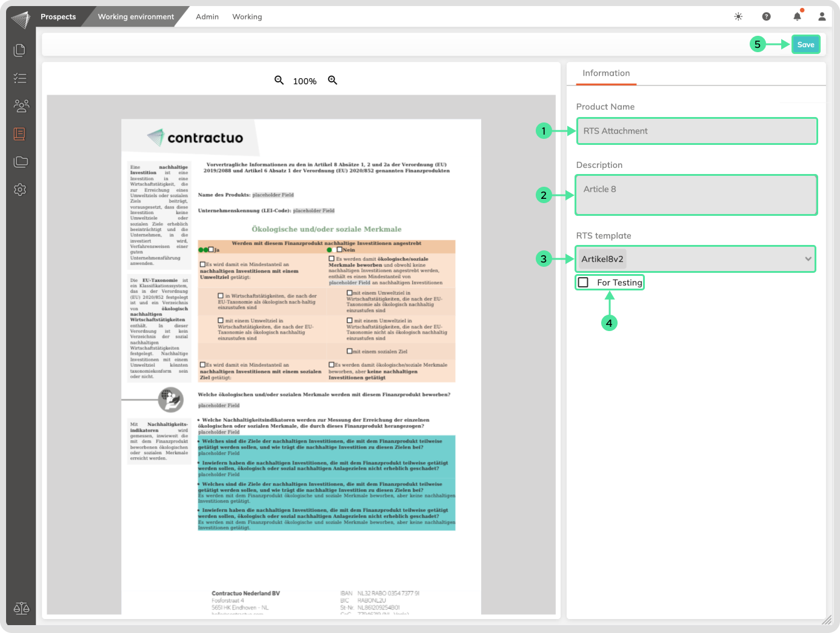Screen dimensions: 840x633
Task: Open the documents icon in sidebar
Action: (x=20, y=50)
